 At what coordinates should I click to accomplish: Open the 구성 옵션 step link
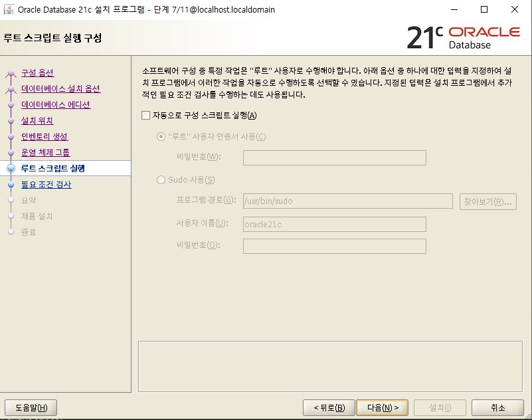(38, 72)
